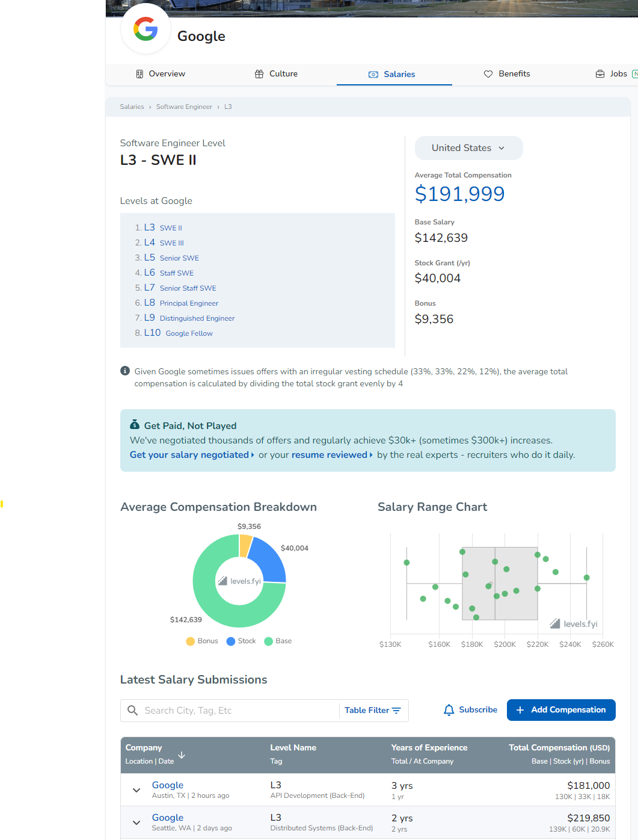Viewport: 638px width, 840px height.
Task: Toggle Bonus legend swatch in pie chart
Action: point(191,641)
